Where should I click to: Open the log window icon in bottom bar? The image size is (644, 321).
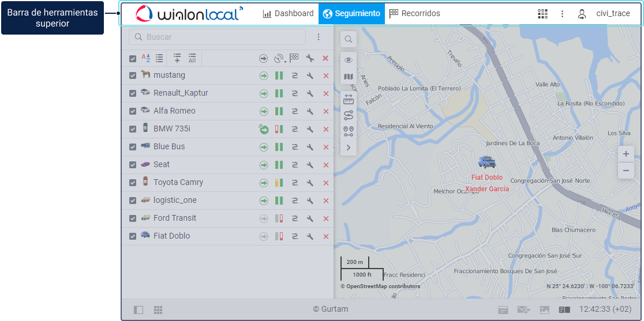pos(503,311)
